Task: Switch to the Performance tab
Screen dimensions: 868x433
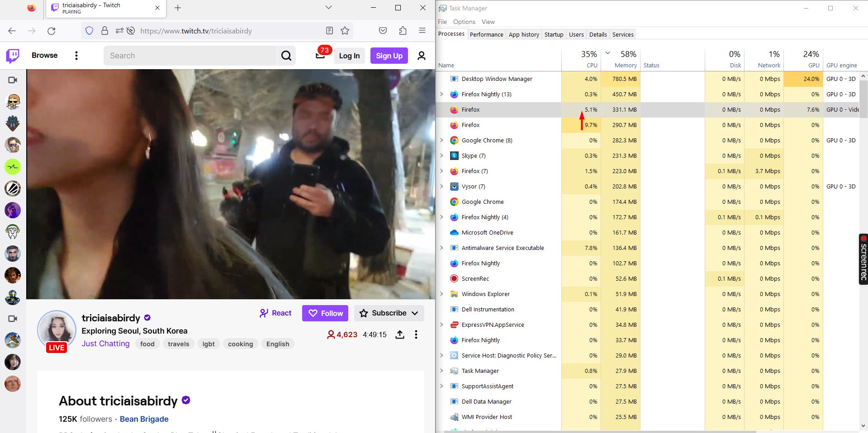Action: point(486,34)
